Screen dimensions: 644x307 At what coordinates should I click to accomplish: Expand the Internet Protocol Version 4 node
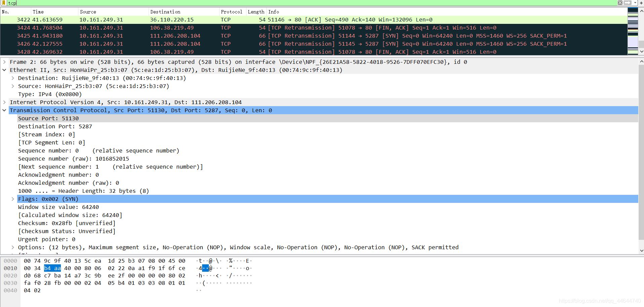click(4, 102)
